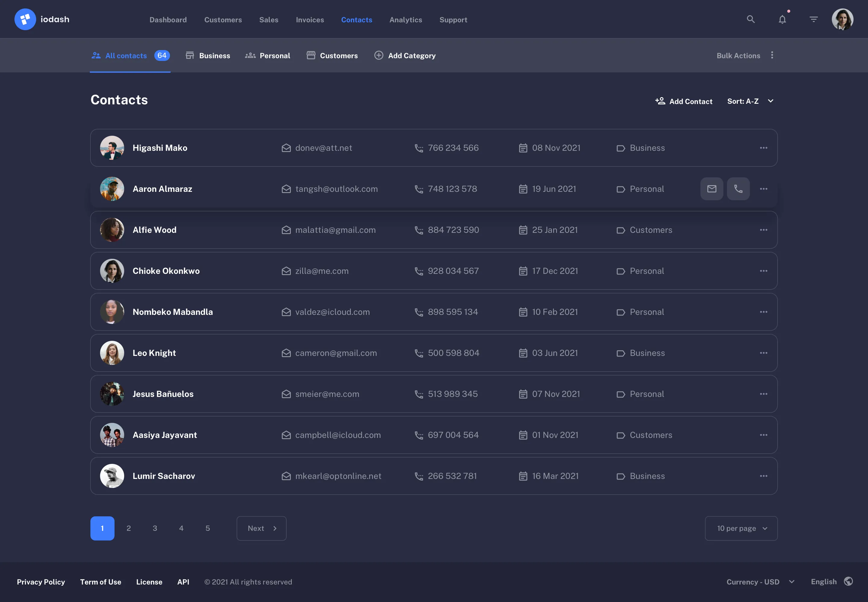Open the Privacy Policy link
The width and height of the screenshot is (868, 602).
point(41,581)
